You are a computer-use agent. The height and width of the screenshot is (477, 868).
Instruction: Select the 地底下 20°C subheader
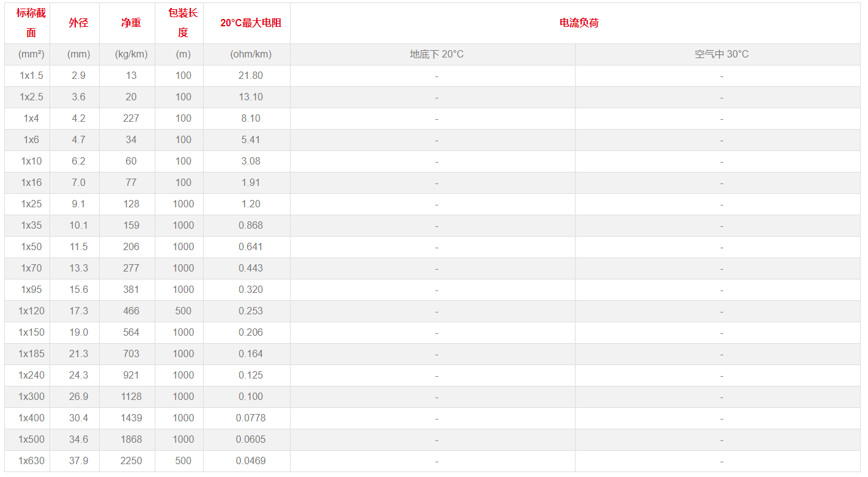[x=436, y=54]
